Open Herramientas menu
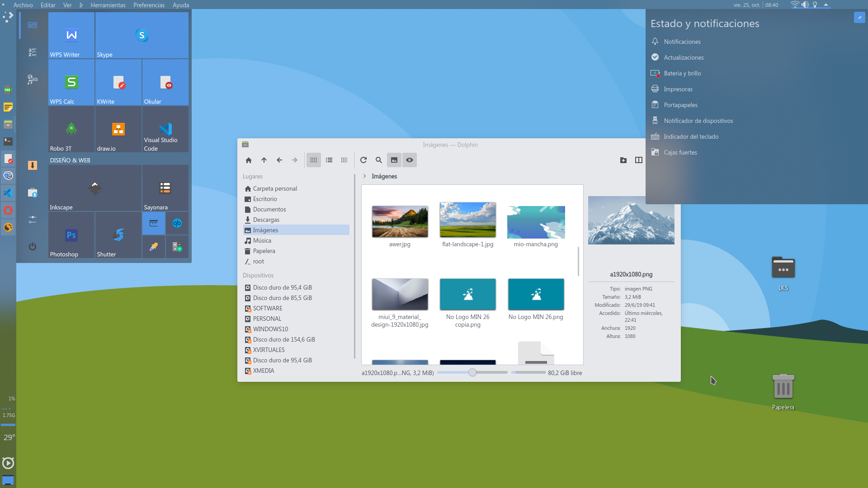This screenshot has height=488, width=868. [x=108, y=5]
